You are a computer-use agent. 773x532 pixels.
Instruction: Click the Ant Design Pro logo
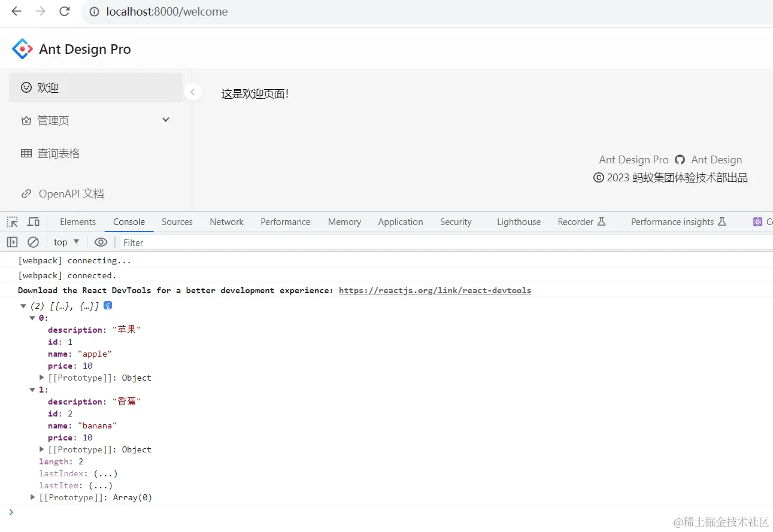click(22, 49)
